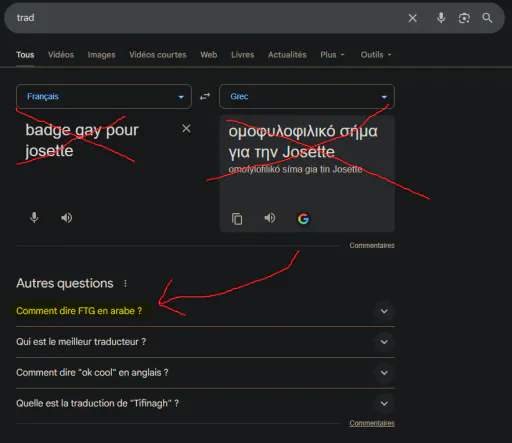This screenshot has width=512, height=443.
Task: Copy the Greek translation
Action: (x=237, y=219)
